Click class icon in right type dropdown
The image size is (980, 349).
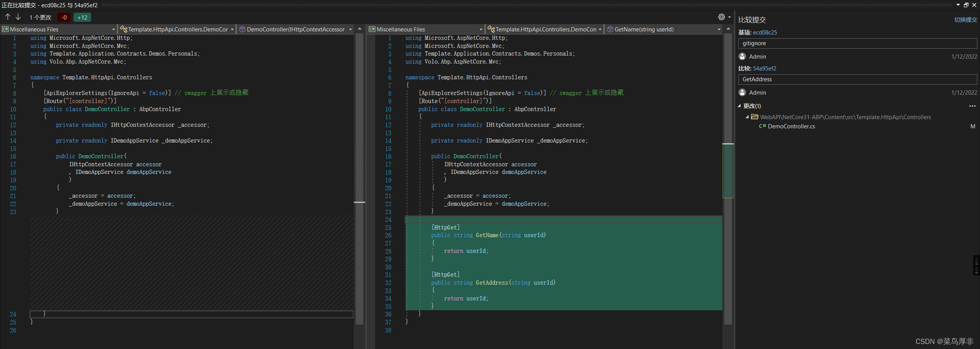tap(491, 29)
